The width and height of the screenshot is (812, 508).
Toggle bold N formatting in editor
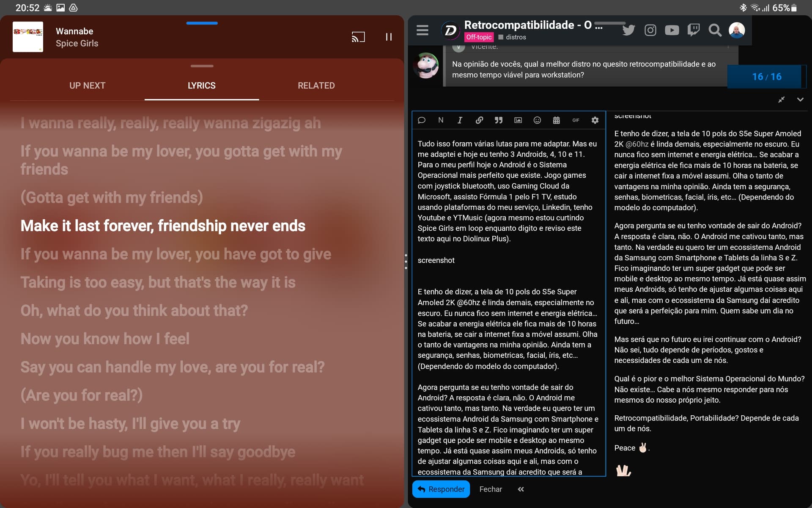pos(441,120)
